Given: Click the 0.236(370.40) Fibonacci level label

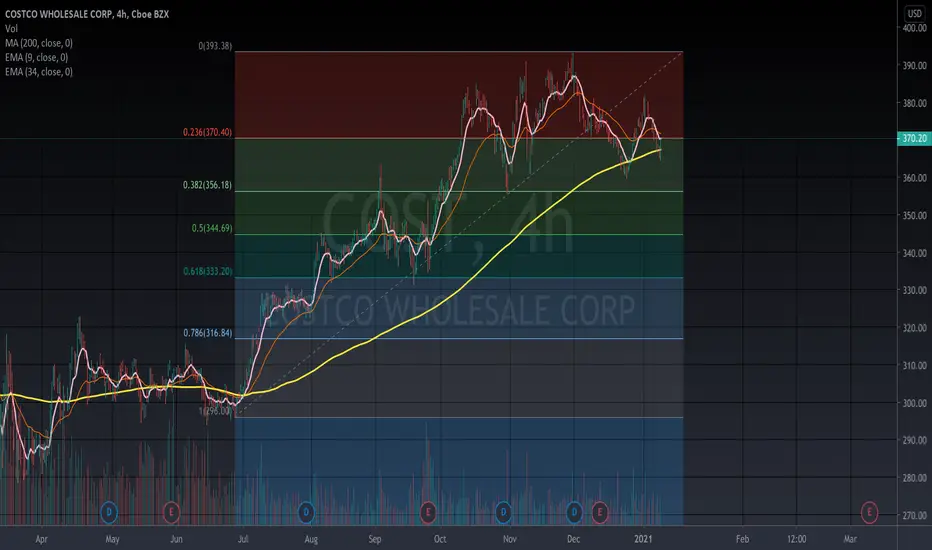Looking at the screenshot, I should tap(207, 132).
